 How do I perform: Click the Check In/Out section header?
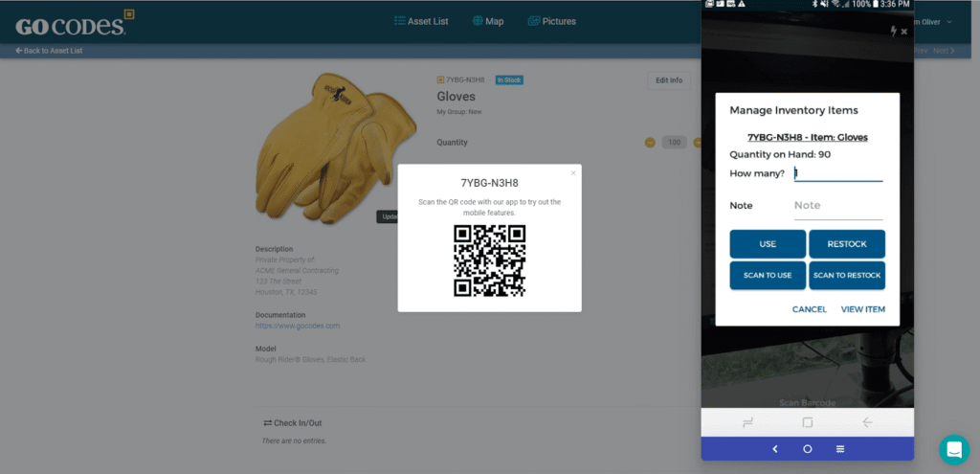293,422
